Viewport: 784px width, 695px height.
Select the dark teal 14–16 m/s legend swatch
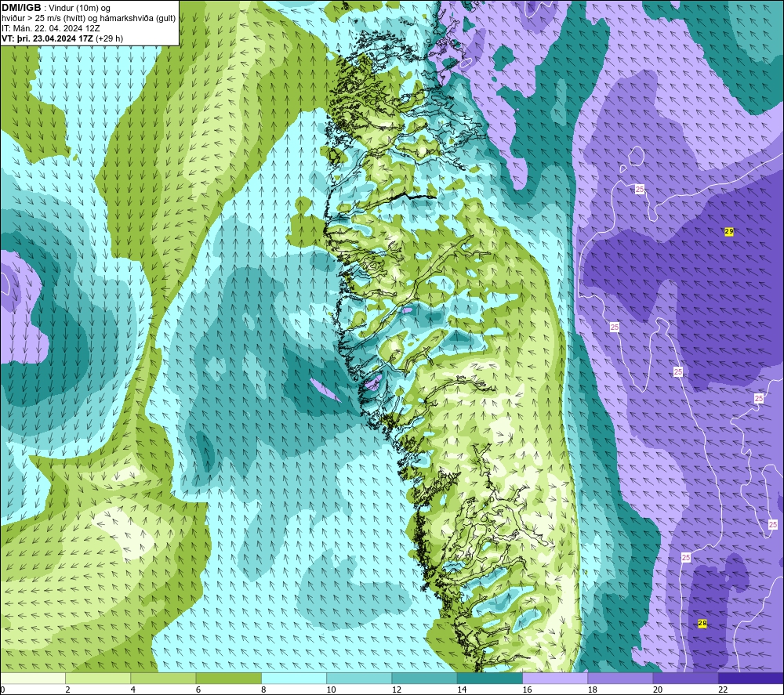[x=490, y=678]
